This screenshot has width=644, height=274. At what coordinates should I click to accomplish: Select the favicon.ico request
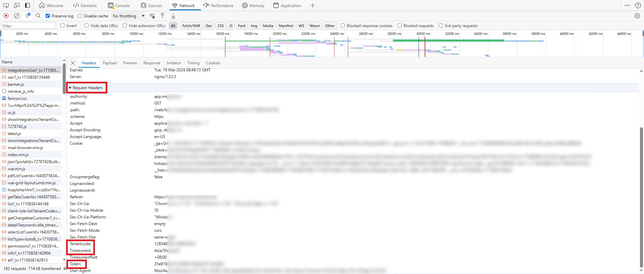pos(17,98)
